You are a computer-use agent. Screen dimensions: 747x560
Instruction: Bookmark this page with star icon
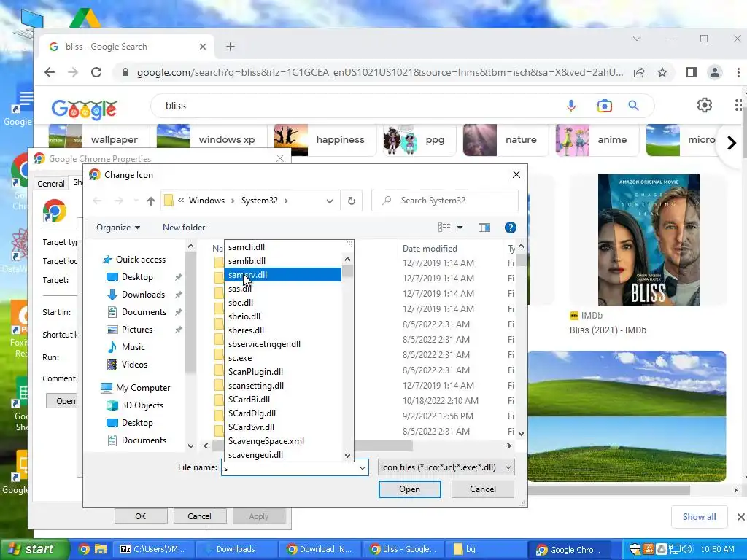tap(662, 72)
